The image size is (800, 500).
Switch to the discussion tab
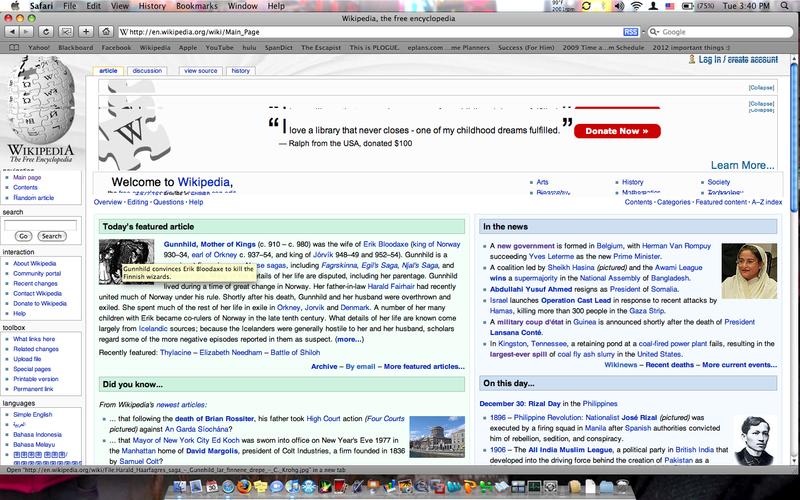[x=147, y=71]
